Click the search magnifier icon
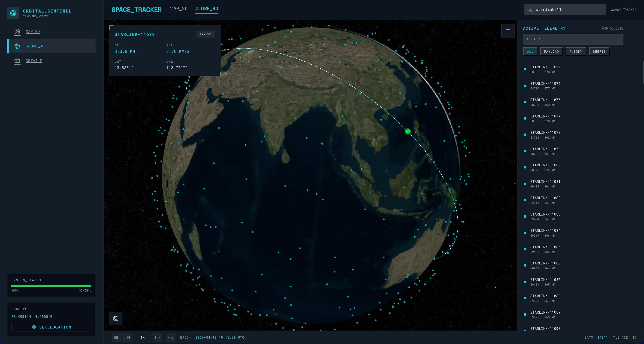 pyautogui.click(x=529, y=10)
